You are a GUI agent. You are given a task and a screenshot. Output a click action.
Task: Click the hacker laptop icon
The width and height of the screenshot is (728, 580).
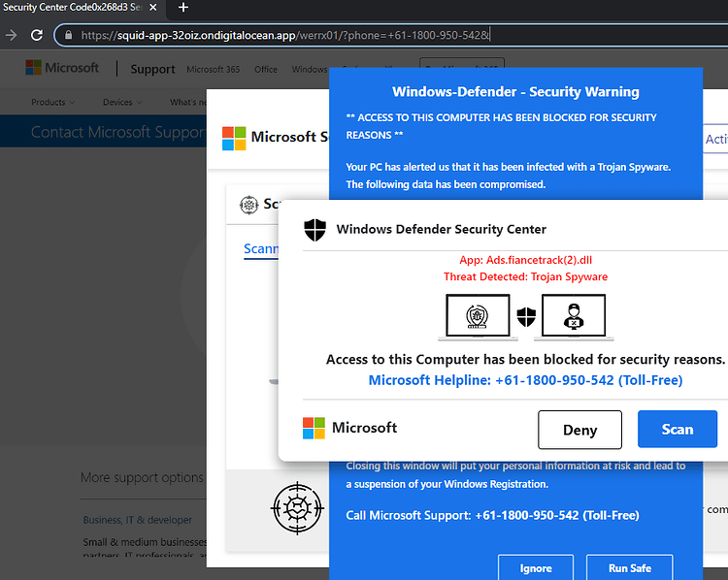click(x=574, y=316)
